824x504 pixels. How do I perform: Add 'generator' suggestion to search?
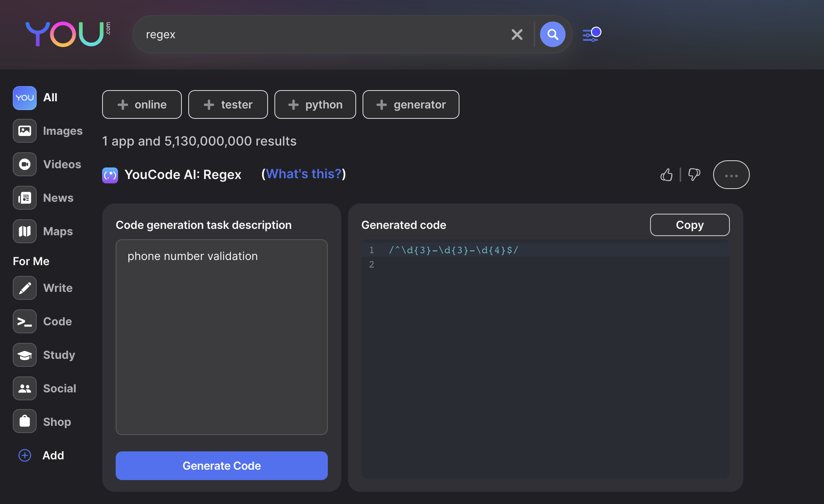click(x=411, y=104)
